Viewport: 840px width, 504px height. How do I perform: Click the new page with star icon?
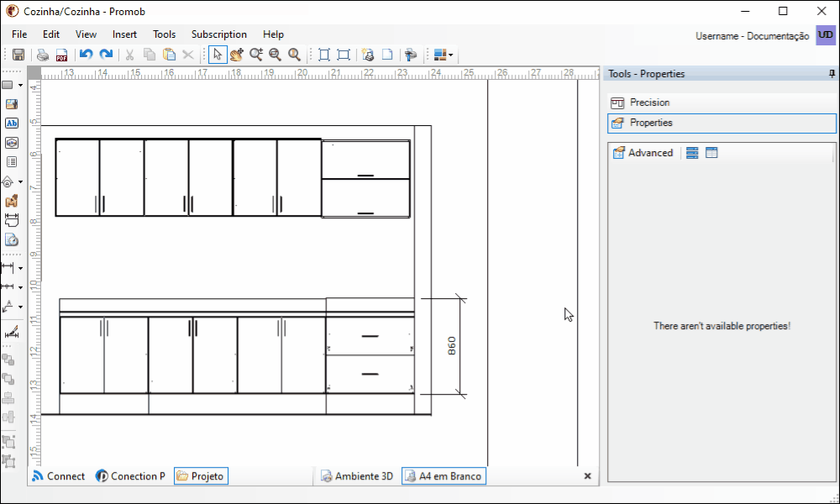368,55
